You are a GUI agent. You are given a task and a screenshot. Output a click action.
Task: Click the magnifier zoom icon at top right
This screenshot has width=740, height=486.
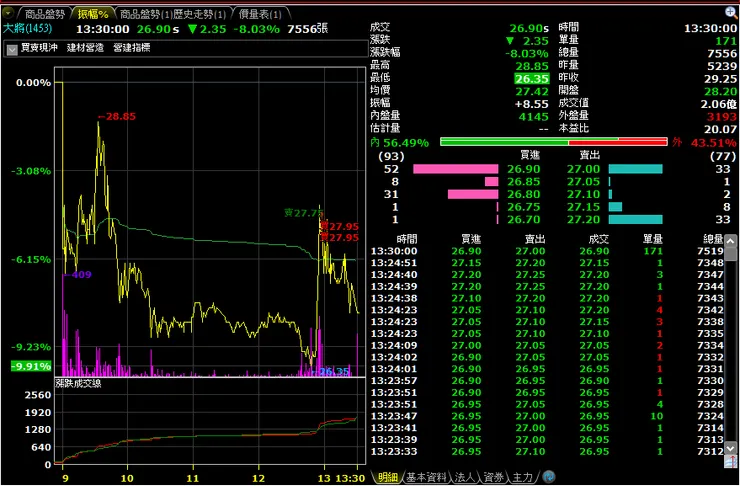pyautogui.click(x=732, y=13)
